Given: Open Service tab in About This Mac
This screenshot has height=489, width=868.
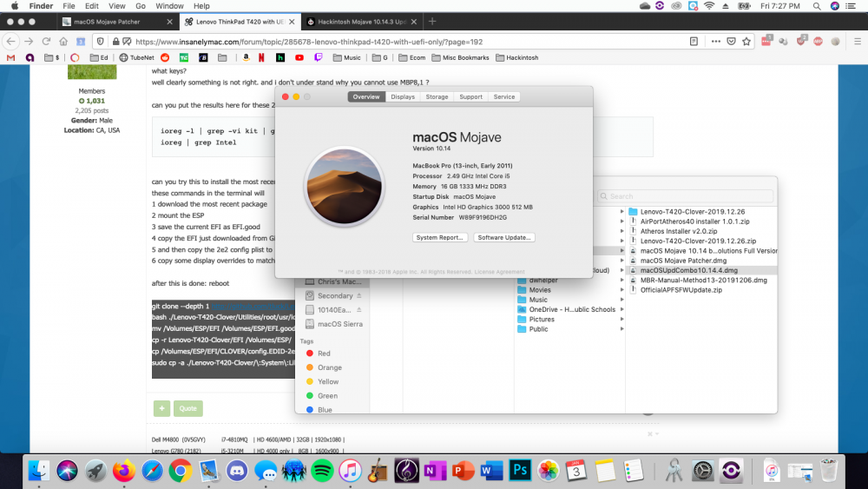Looking at the screenshot, I should (503, 97).
